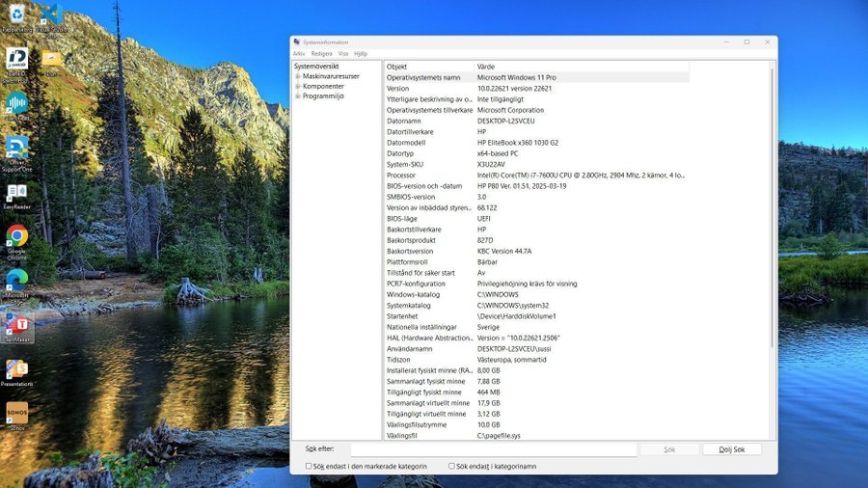
Task: Expand the Komponenter tree node
Action: [298, 86]
